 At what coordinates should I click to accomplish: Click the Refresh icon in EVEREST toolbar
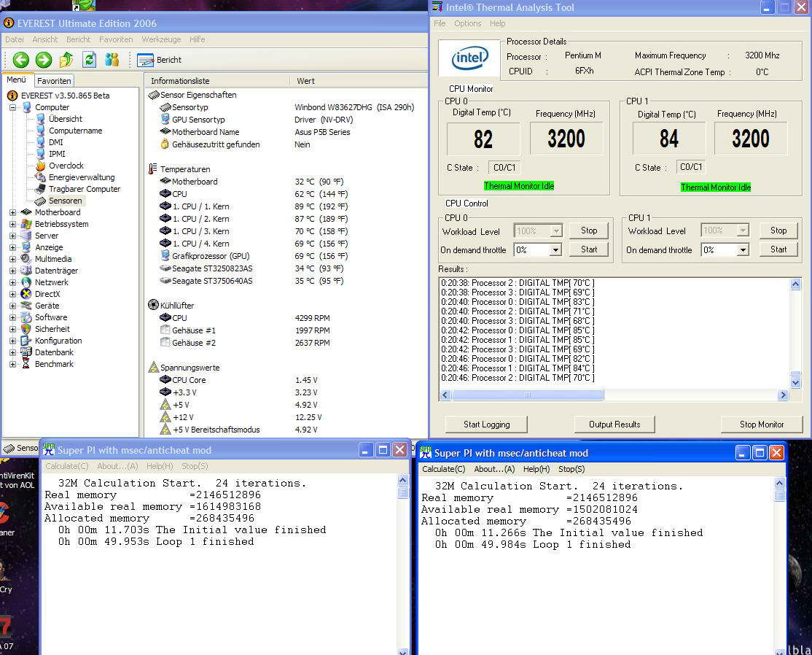pyautogui.click(x=89, y=60)
